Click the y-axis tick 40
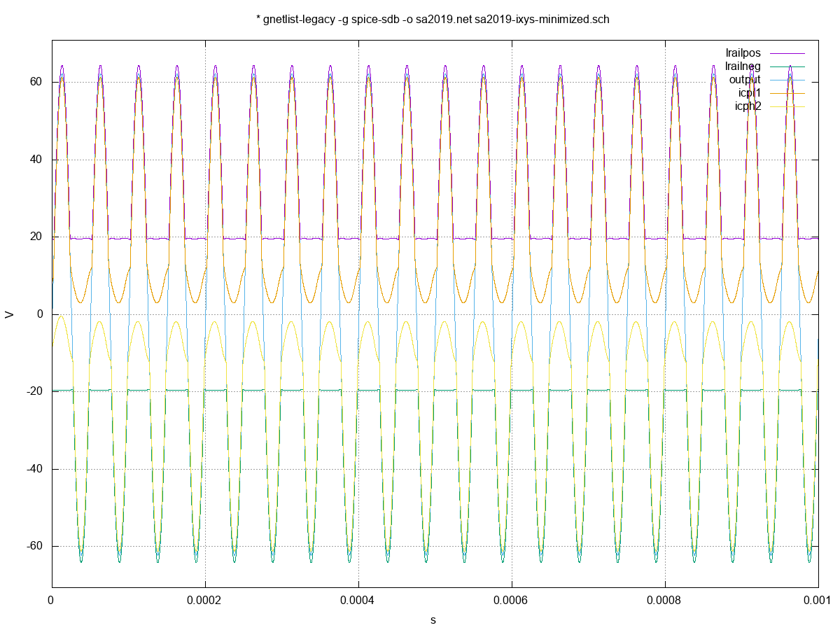Screen dimensions: 840x630 (x=36, y=160)
